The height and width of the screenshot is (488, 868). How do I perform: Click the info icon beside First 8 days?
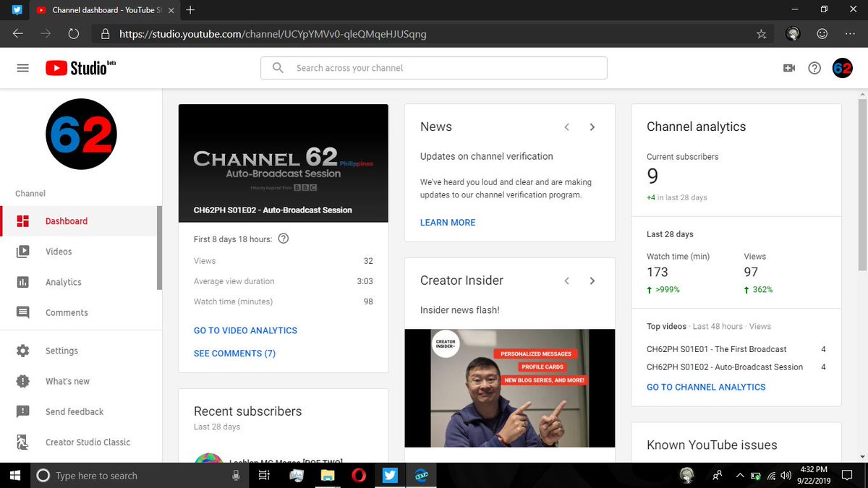pyautogui.click(x=284, y=239)
